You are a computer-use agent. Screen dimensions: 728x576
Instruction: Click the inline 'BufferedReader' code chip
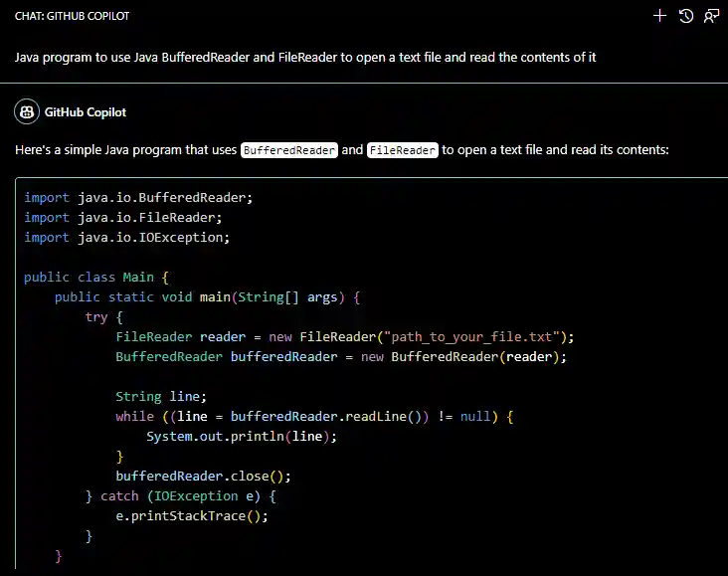(289, 150)
